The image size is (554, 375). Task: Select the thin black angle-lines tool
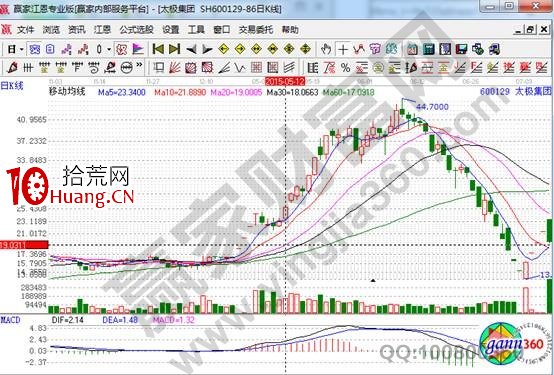point(224,67)
